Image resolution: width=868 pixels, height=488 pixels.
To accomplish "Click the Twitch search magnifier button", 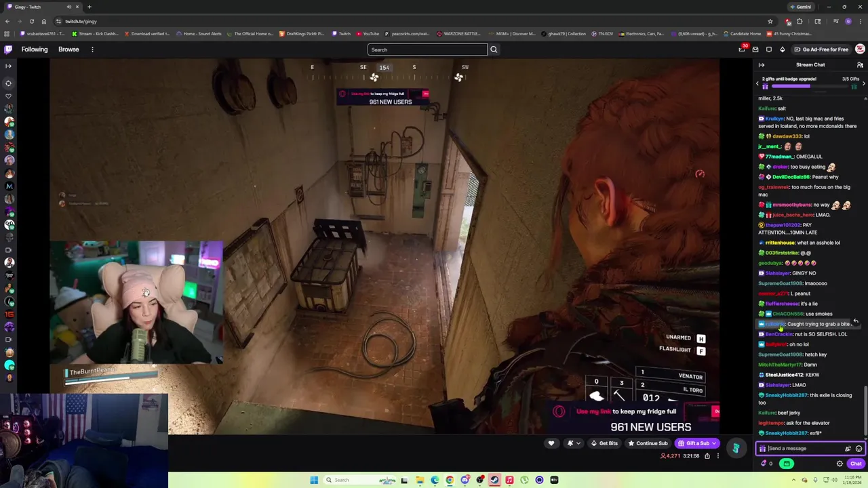I will click(x=494, y=49).
